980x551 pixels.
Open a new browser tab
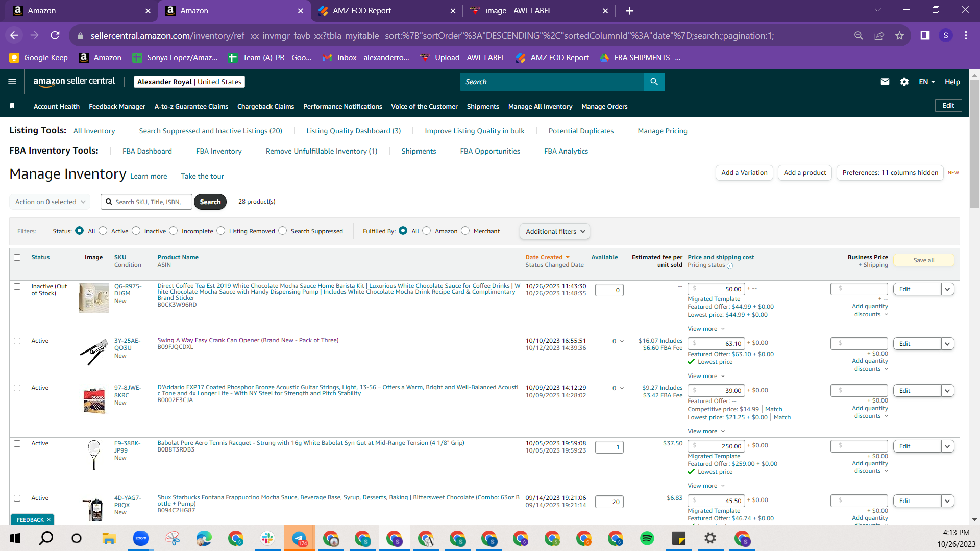(629, 11)
